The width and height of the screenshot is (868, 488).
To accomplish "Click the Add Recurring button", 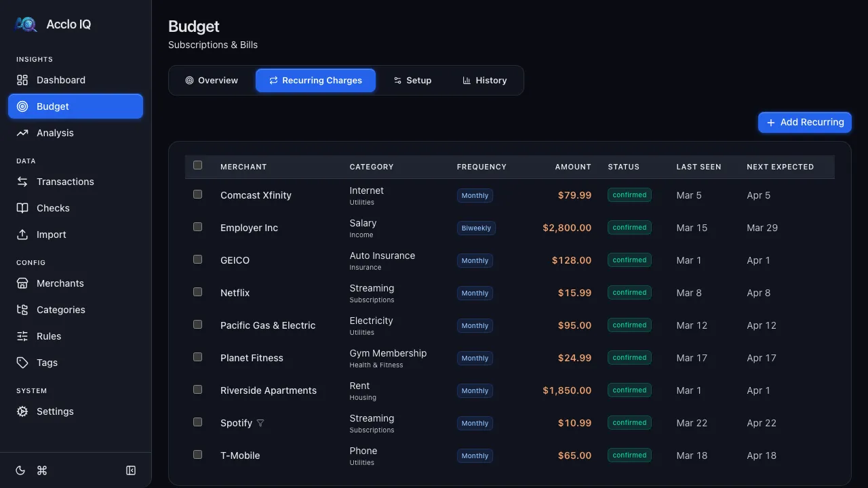I will click(x=805, y=122).
